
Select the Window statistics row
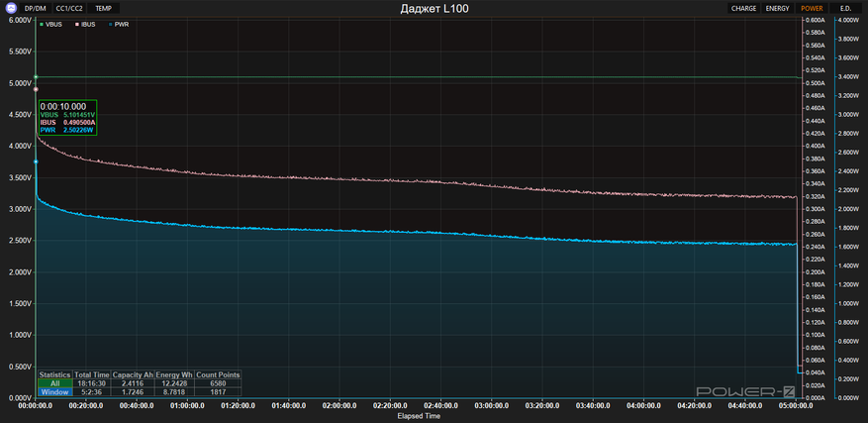(54, 390)
